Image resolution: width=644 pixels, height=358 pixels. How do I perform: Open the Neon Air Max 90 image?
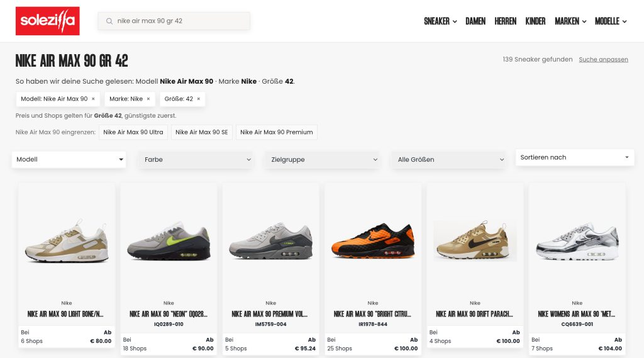click(x=169, y=241)
